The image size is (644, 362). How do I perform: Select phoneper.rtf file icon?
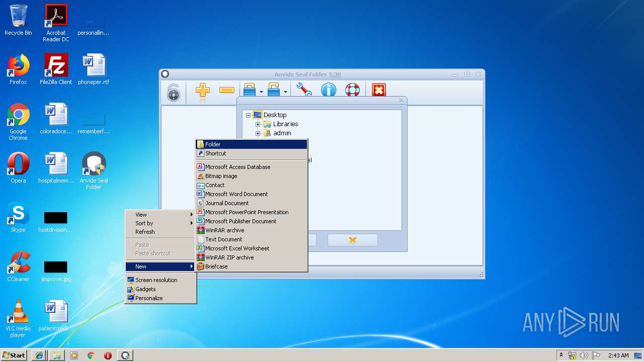tap(94, 69)
